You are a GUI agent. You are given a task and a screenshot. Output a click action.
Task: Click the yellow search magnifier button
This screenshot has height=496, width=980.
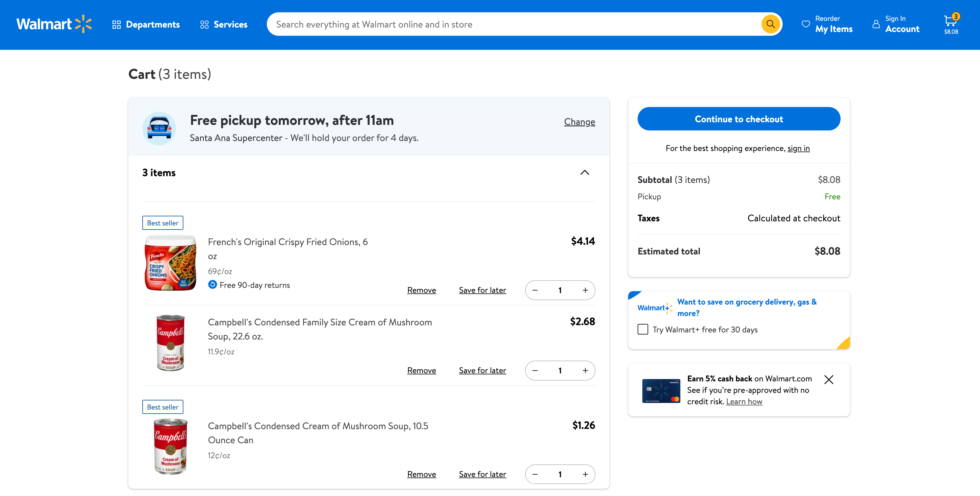pyautogui.click(x=771, y=24)
